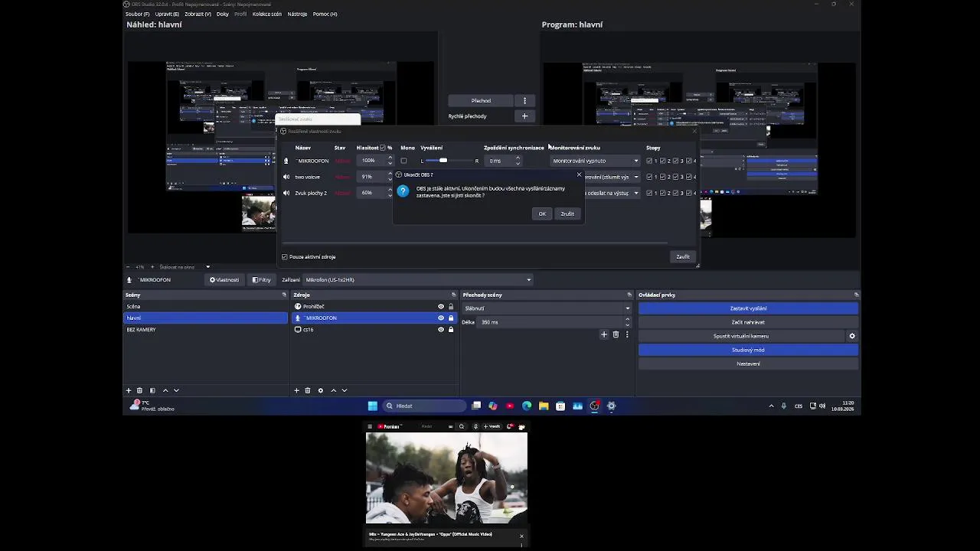Toggle track 1 checkbox for Zvuk plochy 2
Viewport: 980px width, 551px height.
coord(649,193)
